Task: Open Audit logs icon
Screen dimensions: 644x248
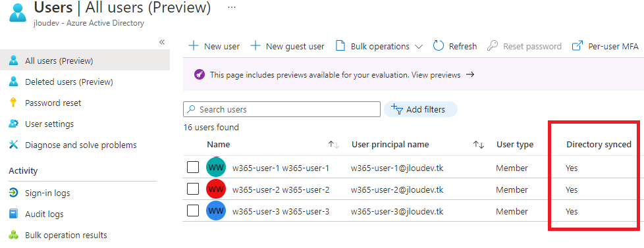Action: point(14,214)
